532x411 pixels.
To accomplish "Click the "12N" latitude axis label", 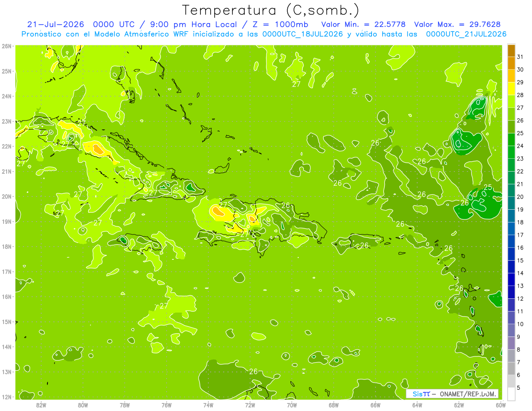I will [6, 397].
